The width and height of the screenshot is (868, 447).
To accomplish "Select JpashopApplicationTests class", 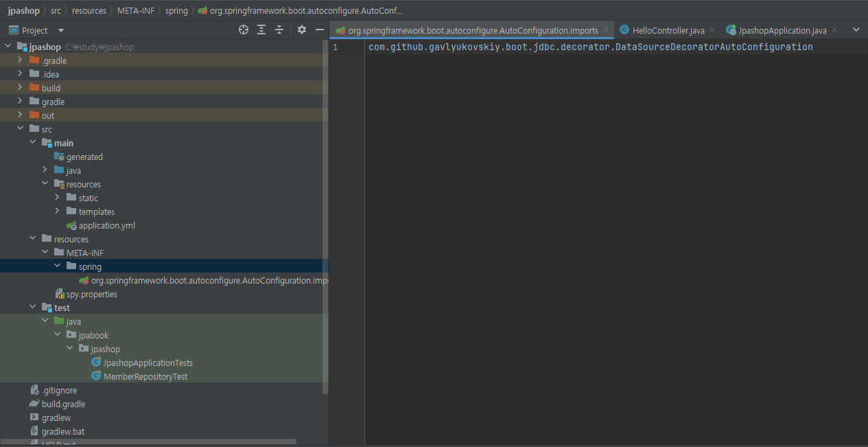I will pos(148,363).
